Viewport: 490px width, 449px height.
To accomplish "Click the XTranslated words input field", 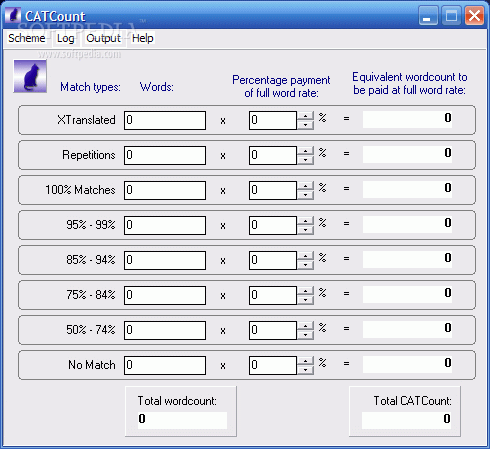I will tap(165, 120).
